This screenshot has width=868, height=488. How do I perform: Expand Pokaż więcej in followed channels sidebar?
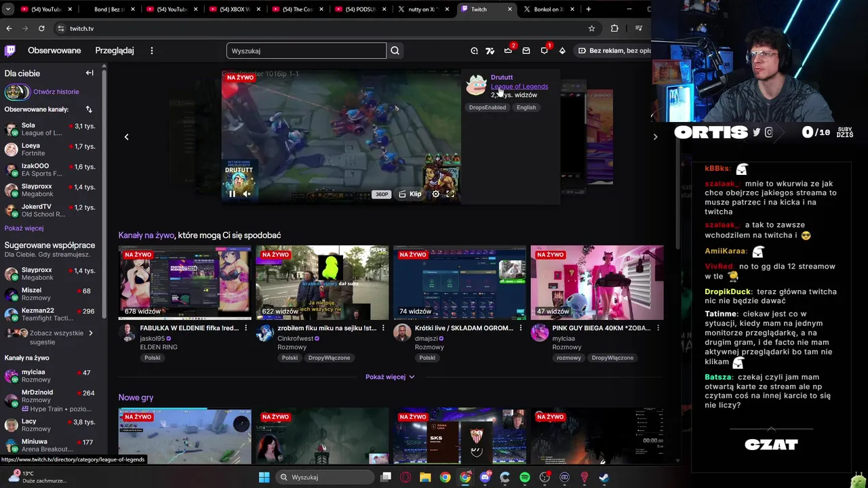pos(24,228)
